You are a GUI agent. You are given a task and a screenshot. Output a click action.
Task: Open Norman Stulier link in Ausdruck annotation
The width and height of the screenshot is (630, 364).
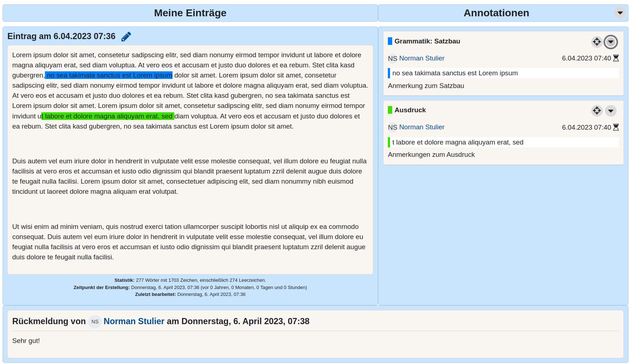(422, 127)
